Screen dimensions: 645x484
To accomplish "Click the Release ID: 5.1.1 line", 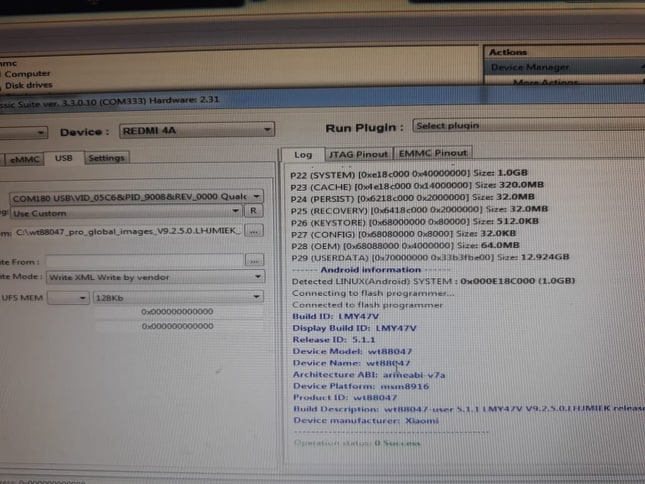I will pos(334,340).
